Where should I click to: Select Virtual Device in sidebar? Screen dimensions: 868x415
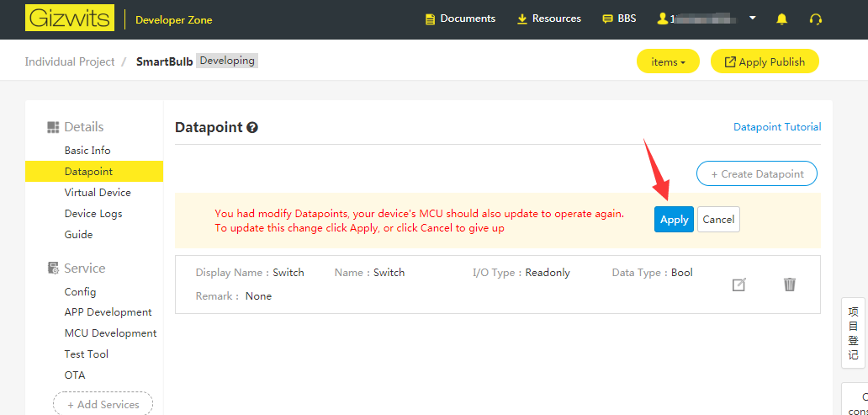click(x=98, y=193)
